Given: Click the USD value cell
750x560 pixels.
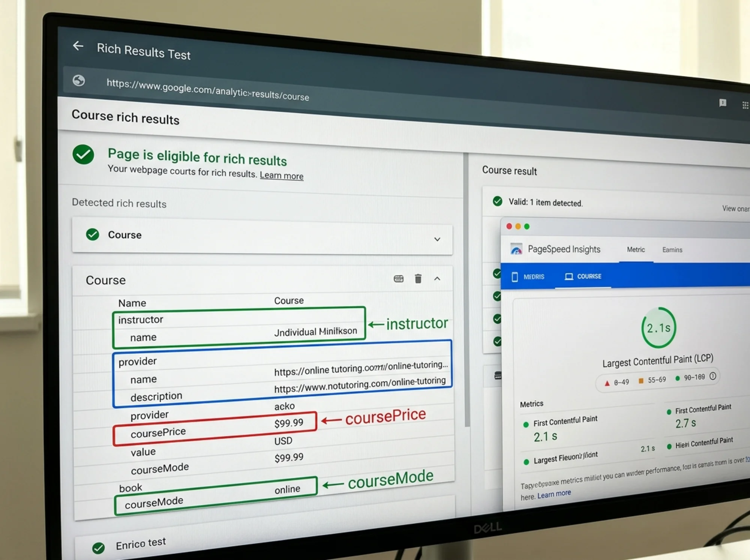Looking at the screenshot, I should tap(283, 441).
